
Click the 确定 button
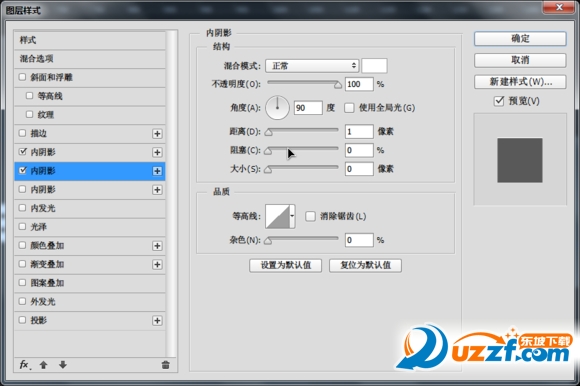tap(520, 39)
